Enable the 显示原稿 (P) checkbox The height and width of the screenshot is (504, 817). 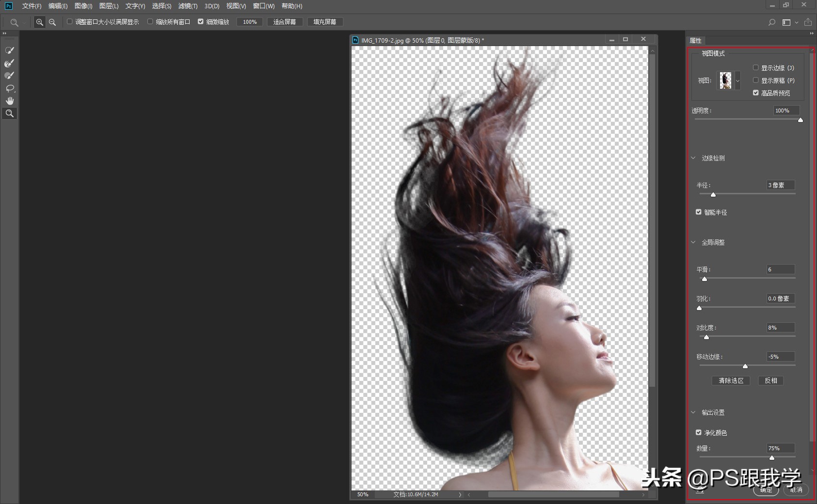[756, 80]
